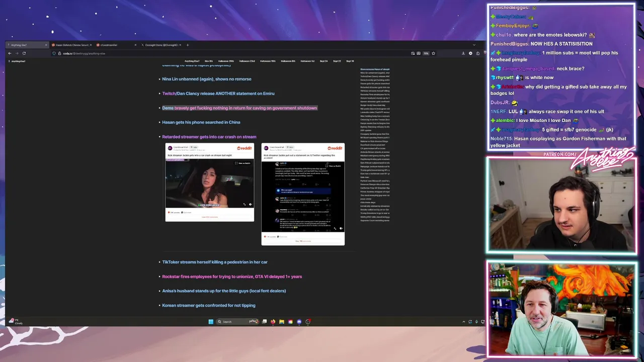Collapse the 'gets into car crash on stream' item
Image resolution: width=644 pixels, height=362 pixels.
pyautogui.click(x=160, y=137)
